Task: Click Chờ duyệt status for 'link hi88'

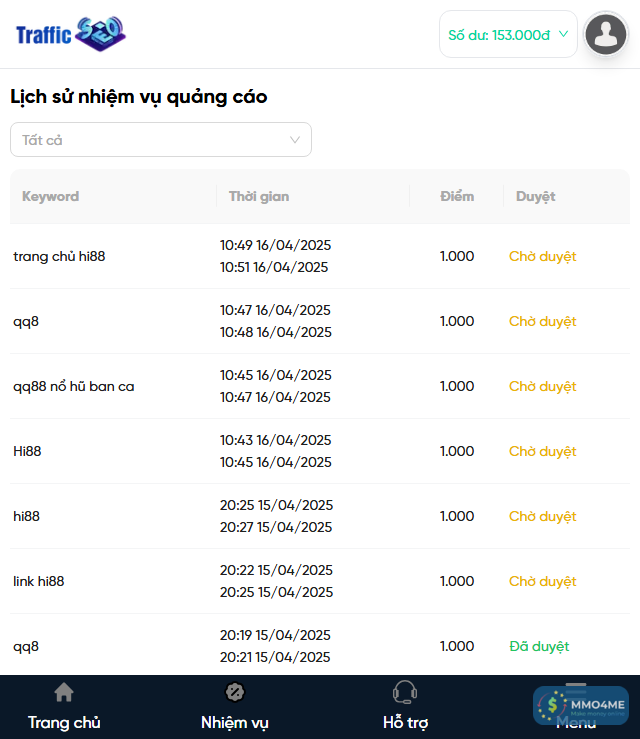Action: 542,581
